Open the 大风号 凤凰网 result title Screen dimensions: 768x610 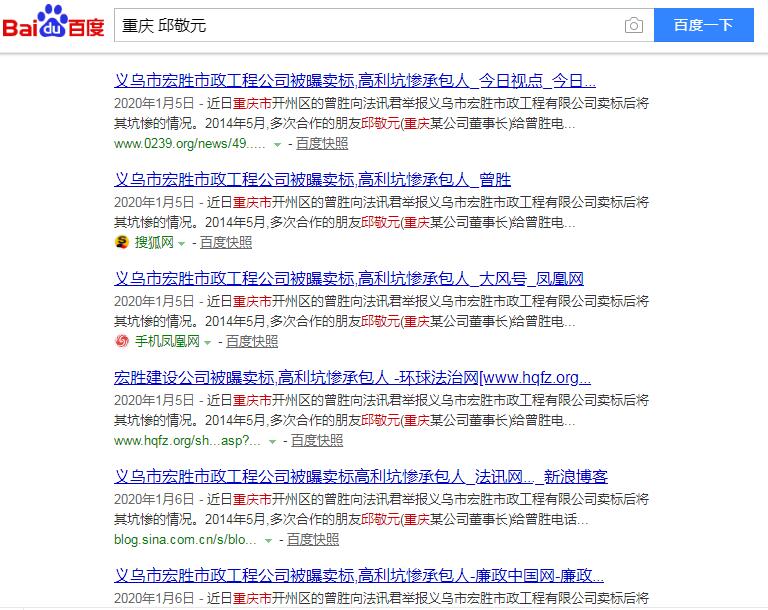click(x=349, y=279)
